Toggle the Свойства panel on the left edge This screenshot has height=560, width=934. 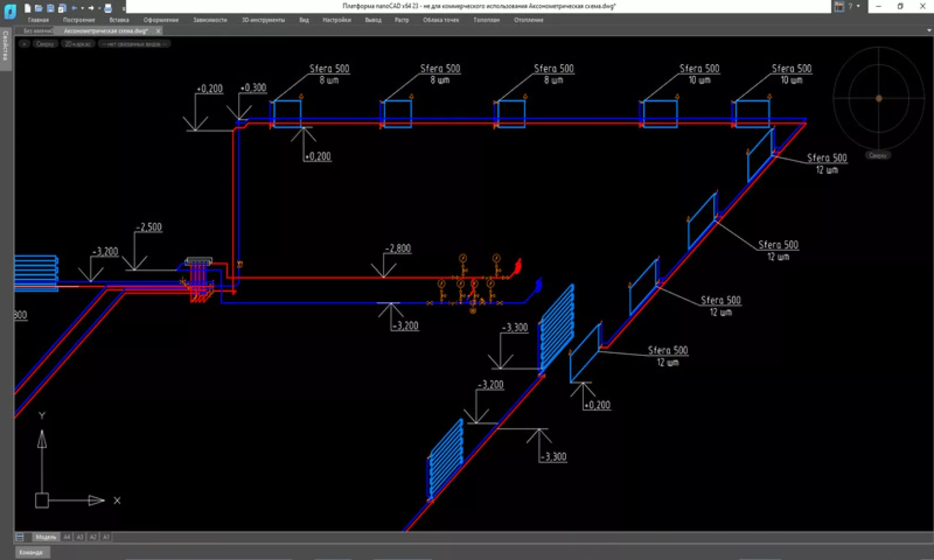click(x=4, y=45)
